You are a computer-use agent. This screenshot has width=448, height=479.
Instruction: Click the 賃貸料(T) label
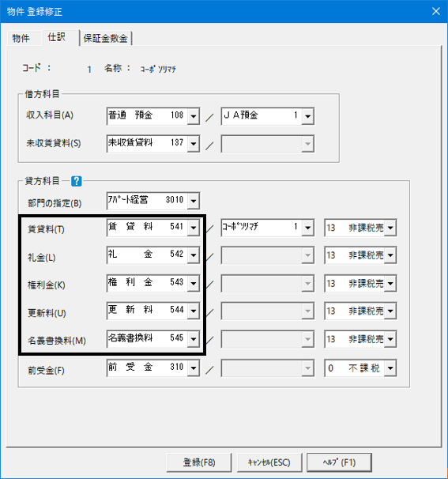pyautogui.click(x=46, y=229)
